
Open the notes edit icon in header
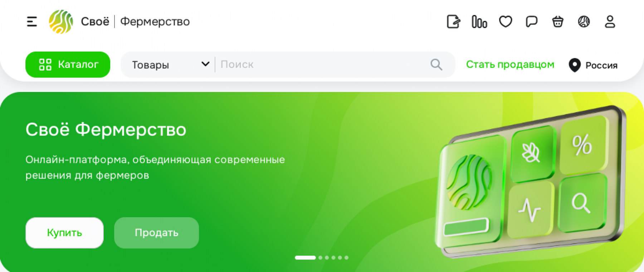453,22
